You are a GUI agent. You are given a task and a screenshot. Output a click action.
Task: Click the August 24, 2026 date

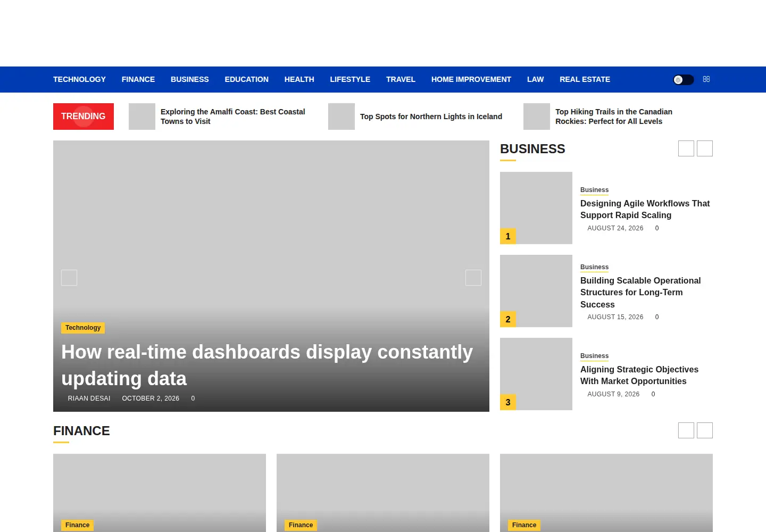tap(615, 228)
